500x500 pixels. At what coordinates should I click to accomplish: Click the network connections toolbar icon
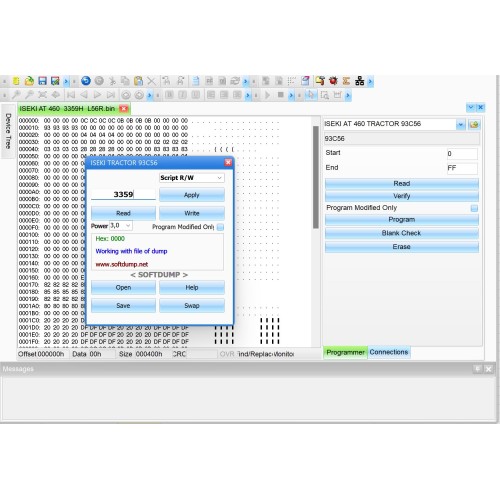(x=360, y=81)
